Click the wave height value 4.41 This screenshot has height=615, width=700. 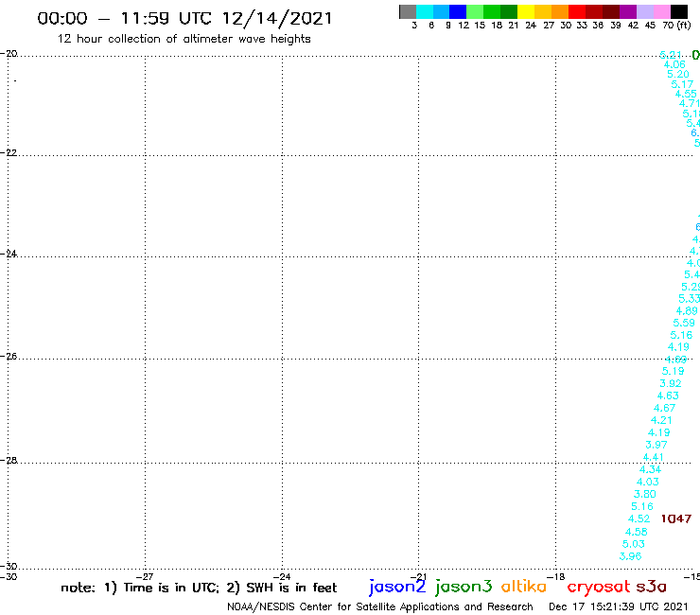click(653, 457)
